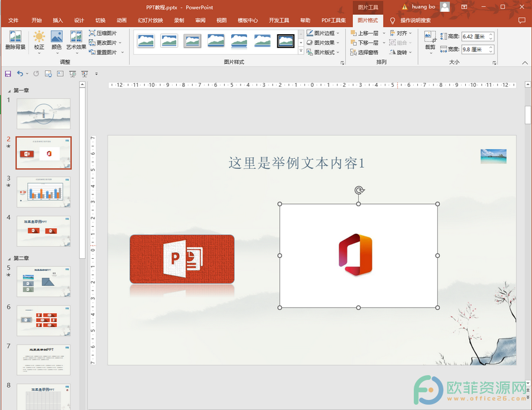The width and height of the screenshot is (532, 410).
Task: Increase the picture height with stepper
Action: click(x=491, y=35)
